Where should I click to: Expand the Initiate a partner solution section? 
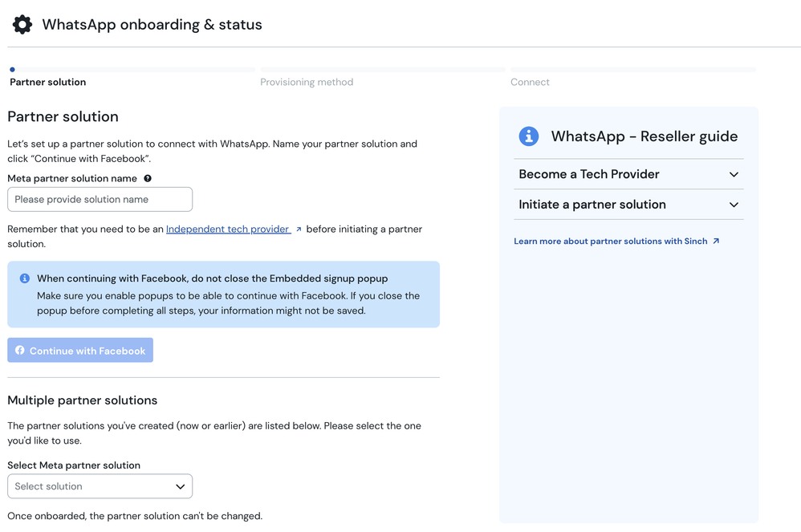click(733, 205)
